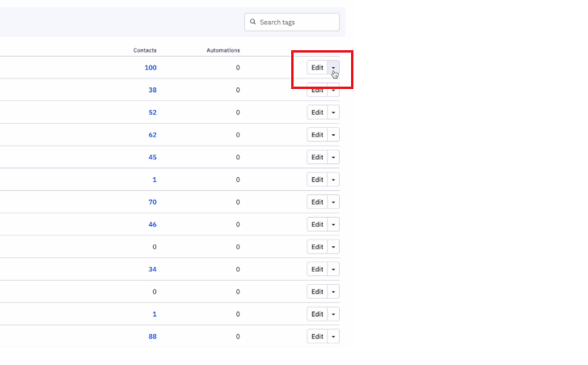Viewport: 588px width, 365px height.
Task: Open dropdown arrow next to Edit for 100 contacts row
Action: (333, 67)
